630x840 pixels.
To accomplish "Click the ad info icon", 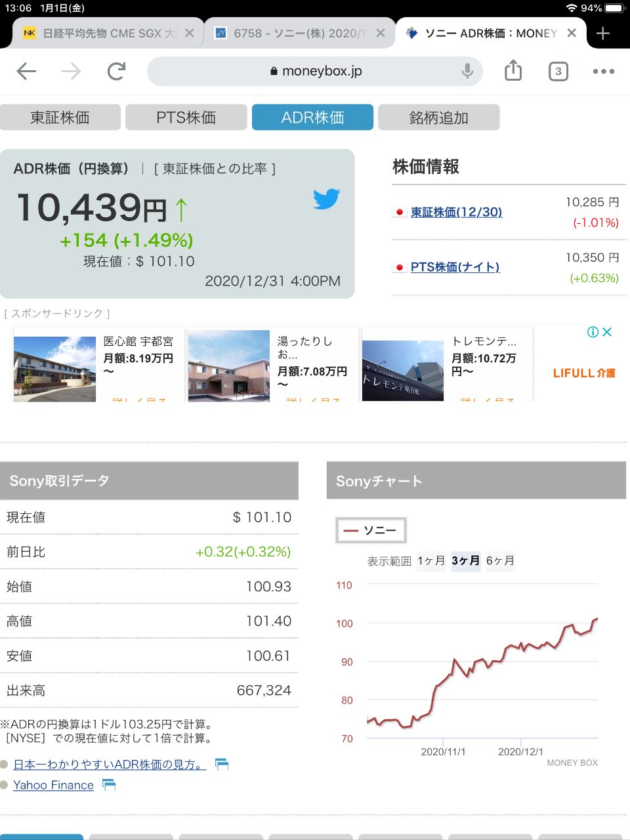I will pyautogui.click(x=593, y=332).
